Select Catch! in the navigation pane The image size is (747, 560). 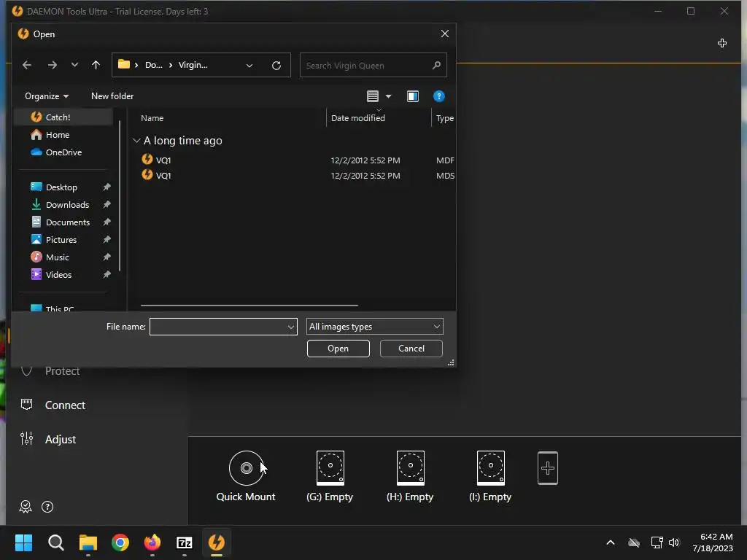(x=63, y=117)
